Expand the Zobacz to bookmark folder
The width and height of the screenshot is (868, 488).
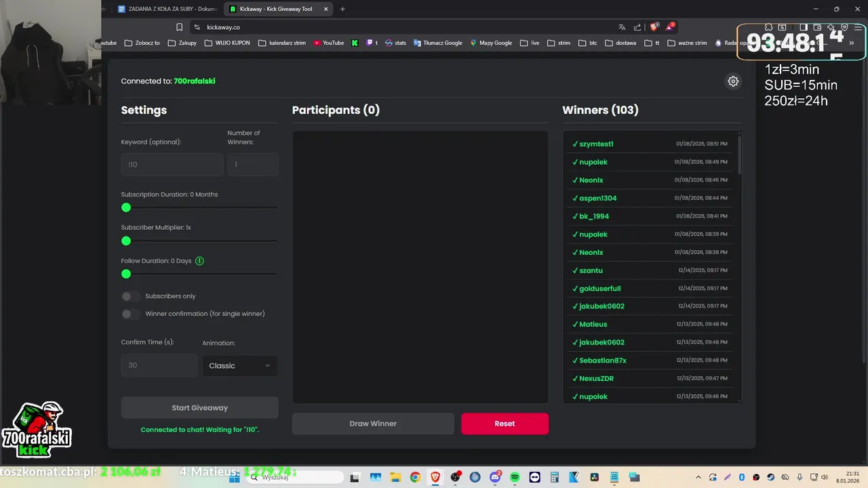pyautogui.click(x=142, y=43)
